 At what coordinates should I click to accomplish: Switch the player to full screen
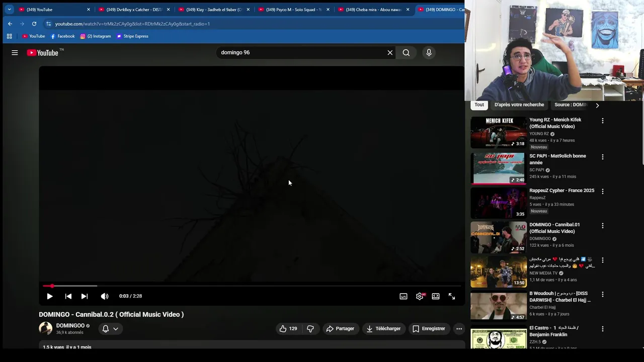[452, 296]
